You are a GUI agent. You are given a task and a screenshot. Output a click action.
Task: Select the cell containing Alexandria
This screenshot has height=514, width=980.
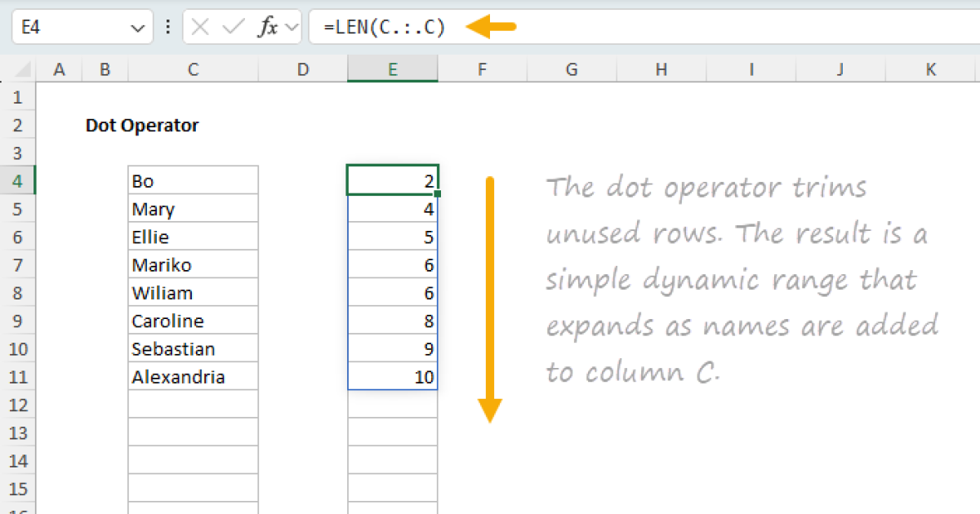[193, 377]
